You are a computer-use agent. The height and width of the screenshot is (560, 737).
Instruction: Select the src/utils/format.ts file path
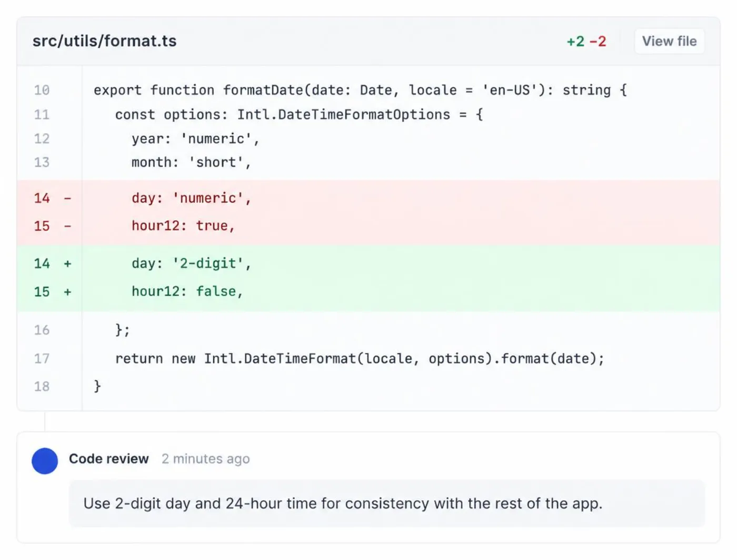[x=105, y=41]
